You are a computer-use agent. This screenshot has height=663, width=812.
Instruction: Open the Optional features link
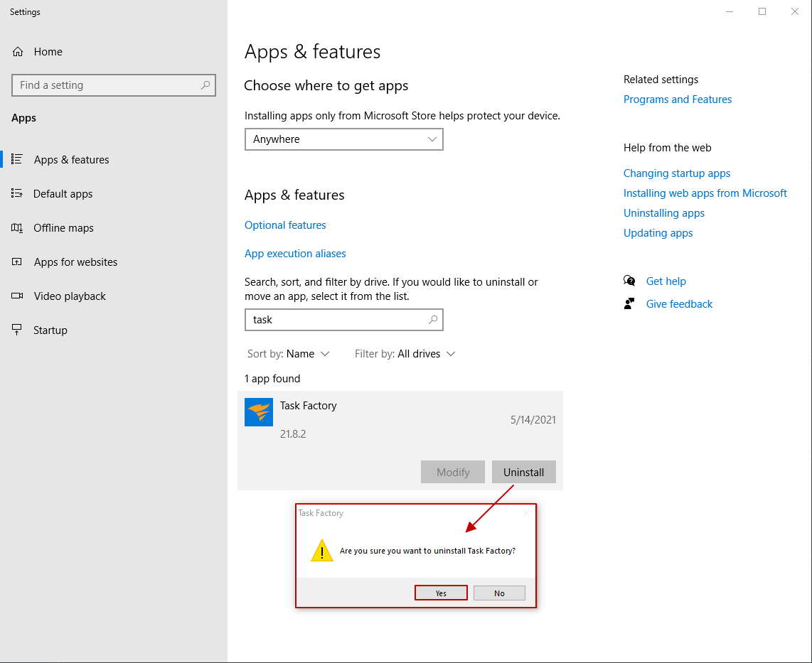click(x=285, y=225)
